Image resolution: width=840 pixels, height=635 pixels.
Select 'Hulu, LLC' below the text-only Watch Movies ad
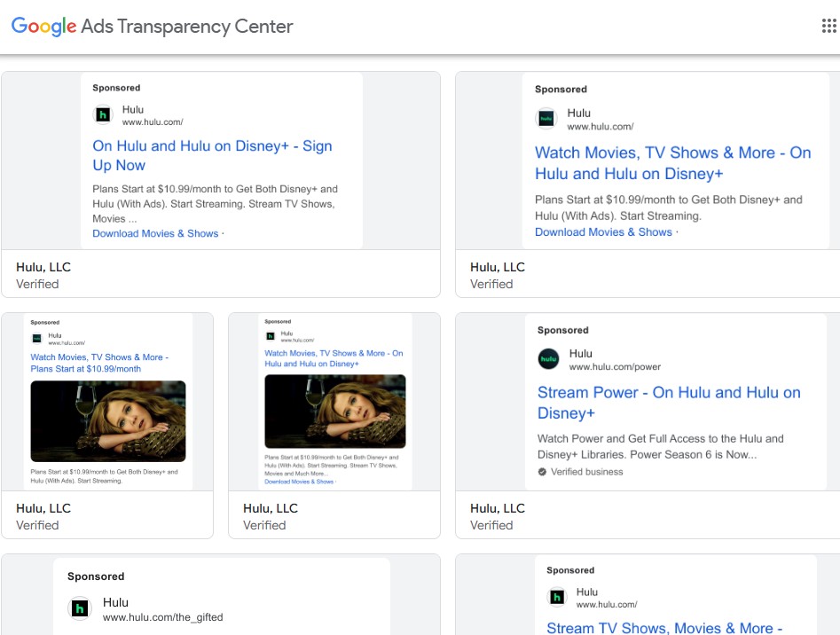point(498,267)
